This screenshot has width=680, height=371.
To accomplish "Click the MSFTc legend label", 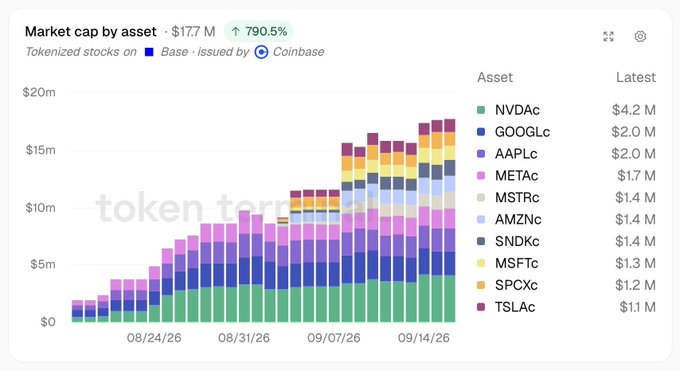I will [517, 263].
